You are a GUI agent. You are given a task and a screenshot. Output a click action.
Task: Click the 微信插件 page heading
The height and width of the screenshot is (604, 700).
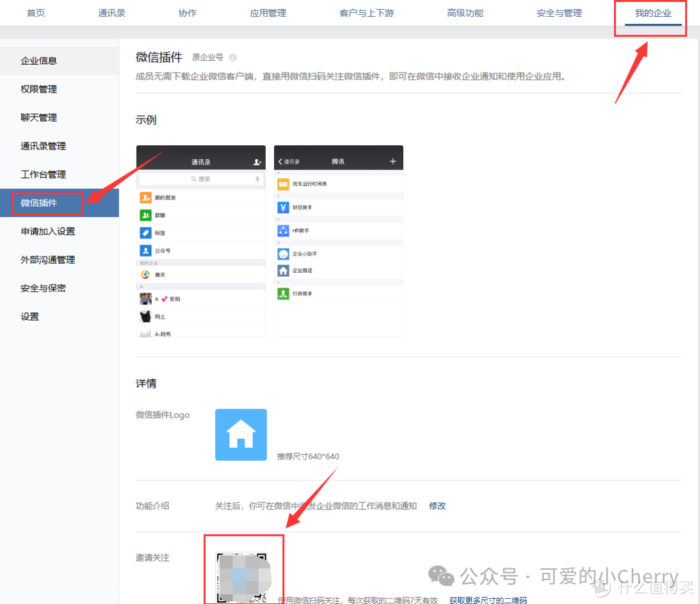pyautogui.click(x=159, y=57)
